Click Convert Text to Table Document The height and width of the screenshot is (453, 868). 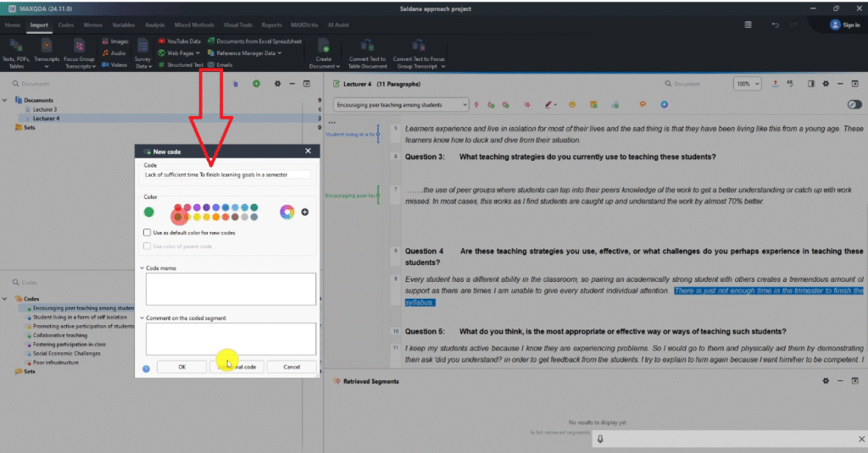point(367,53)
